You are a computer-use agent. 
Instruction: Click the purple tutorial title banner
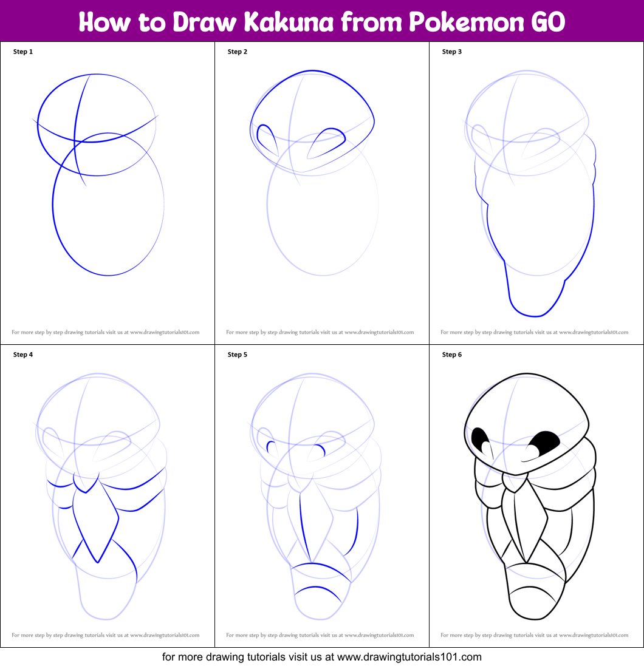(322, 20)
